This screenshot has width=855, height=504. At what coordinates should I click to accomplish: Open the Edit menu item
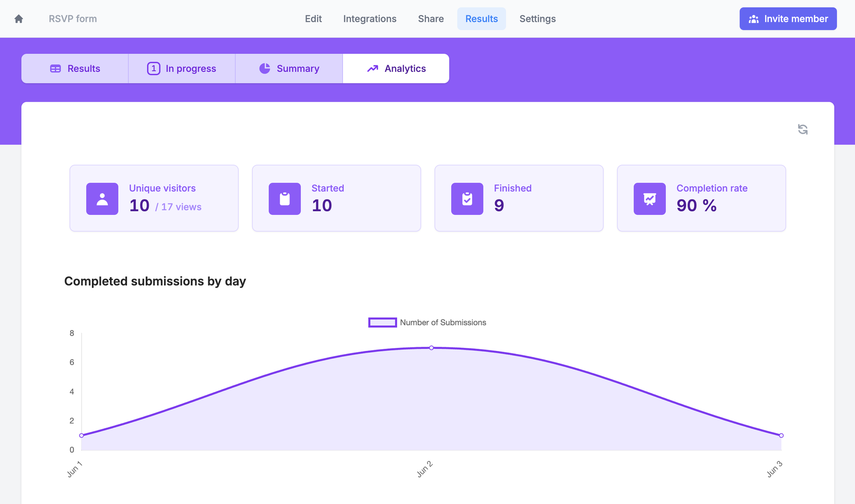pyautogui.click(x=313, y=19)
